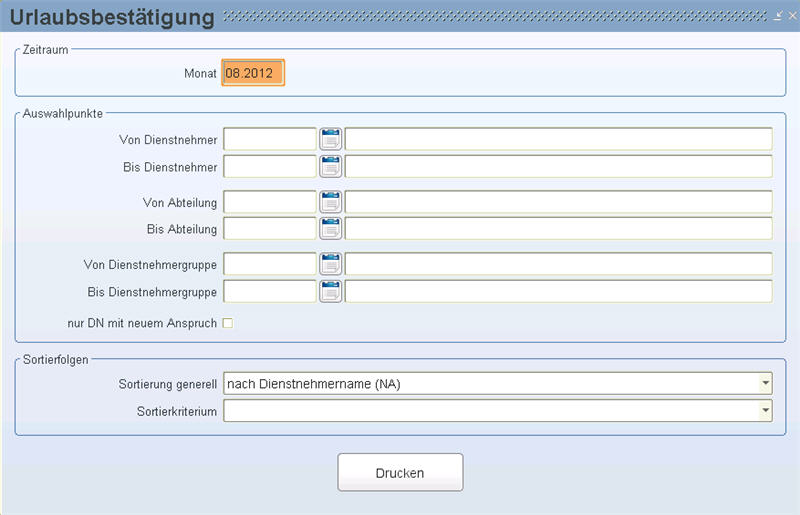Expand the Sortierung generell dropdown
Image resolution: width=800 pixels, height=515 pixels.
[765, 383]
